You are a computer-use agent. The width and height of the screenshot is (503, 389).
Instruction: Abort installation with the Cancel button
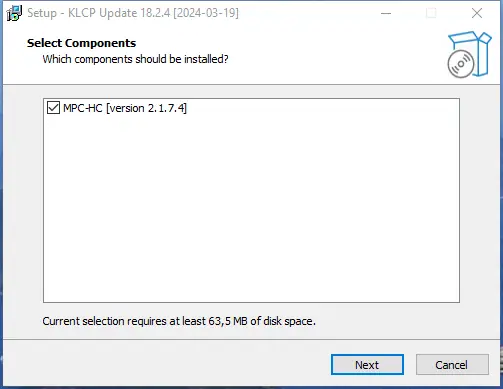(452, 365)
